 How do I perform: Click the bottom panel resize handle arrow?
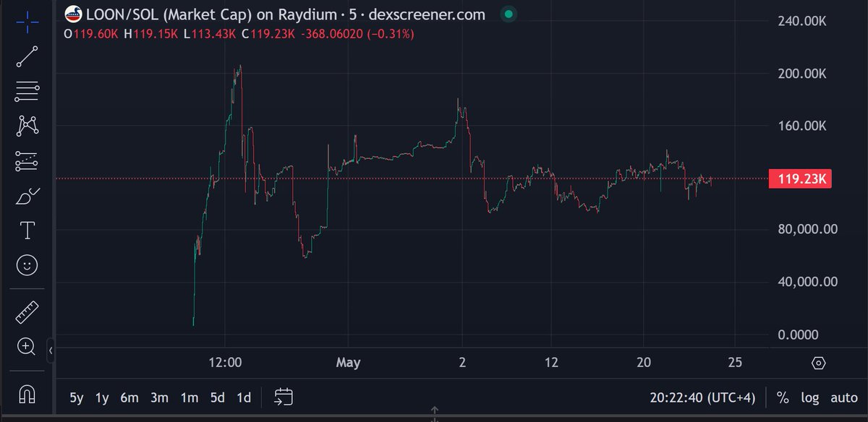pyautogui.click(x=434, y=413)
